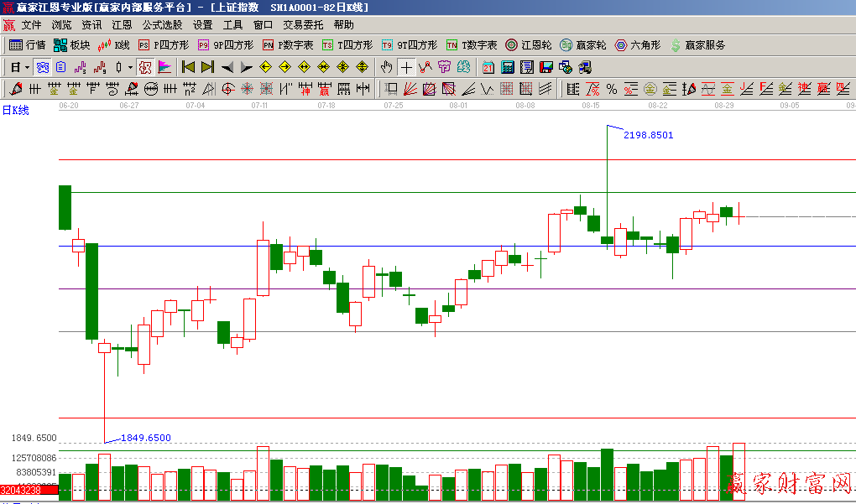Viewport: 856px width, 504px height.
Task: Open the 板块 sector view
Action: (71, 45)
